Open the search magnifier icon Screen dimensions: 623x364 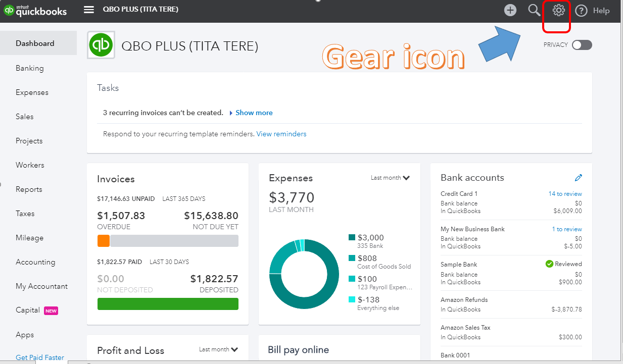pyautogui.click(x=534, y=10)
